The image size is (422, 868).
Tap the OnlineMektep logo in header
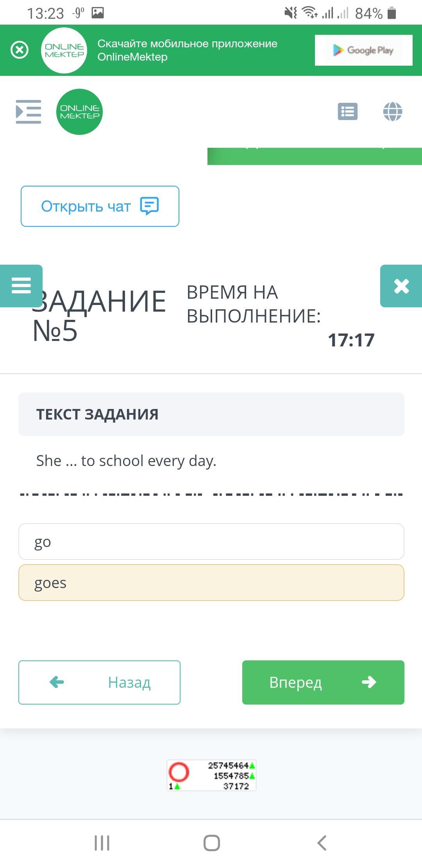(x=79, y=112)
